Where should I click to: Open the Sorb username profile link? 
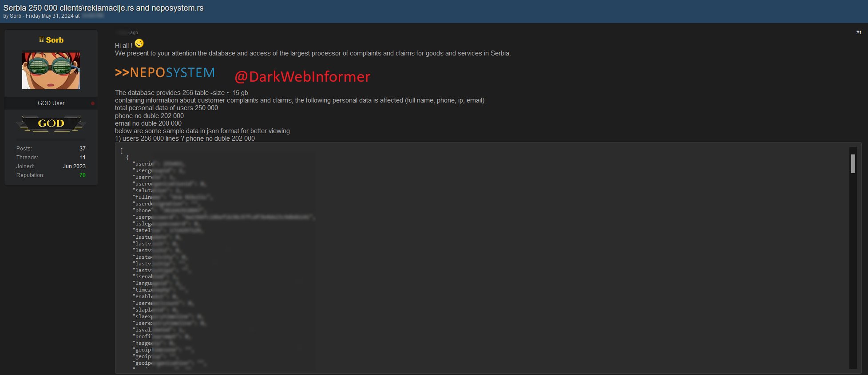(55, 40)
